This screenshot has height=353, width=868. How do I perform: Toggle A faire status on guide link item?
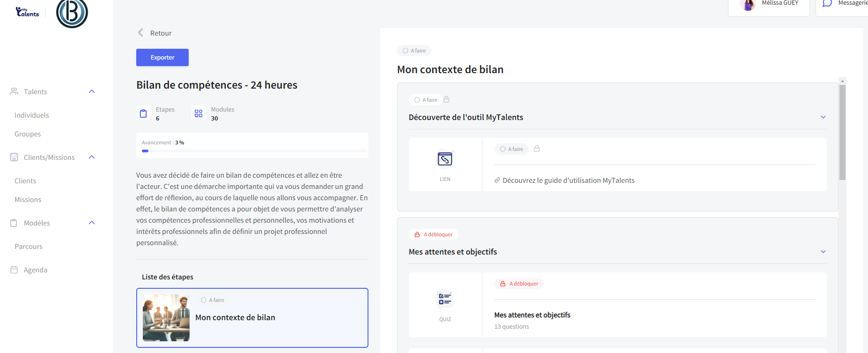pyautogui.click(x=511, y=149)
